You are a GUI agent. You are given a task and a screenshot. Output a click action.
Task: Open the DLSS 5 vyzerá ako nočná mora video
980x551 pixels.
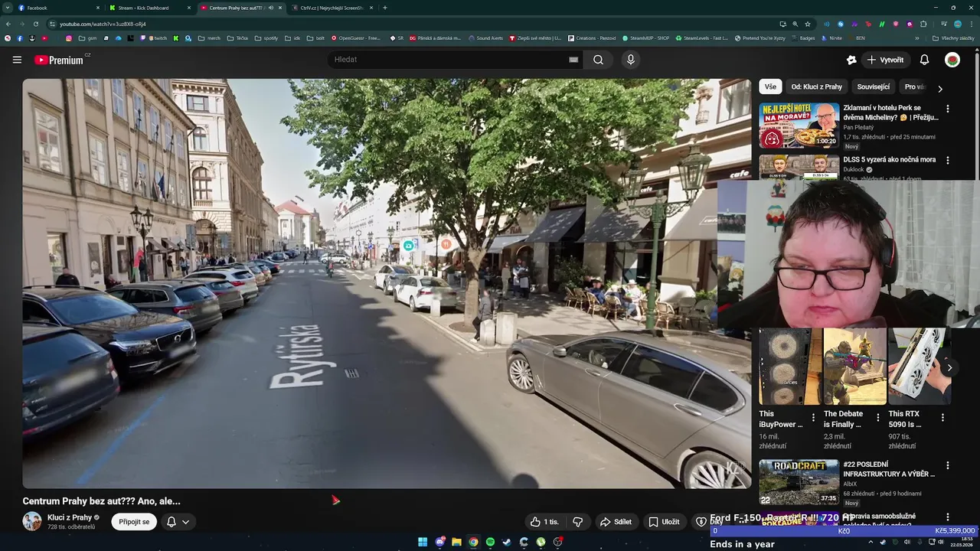(890, 160)
